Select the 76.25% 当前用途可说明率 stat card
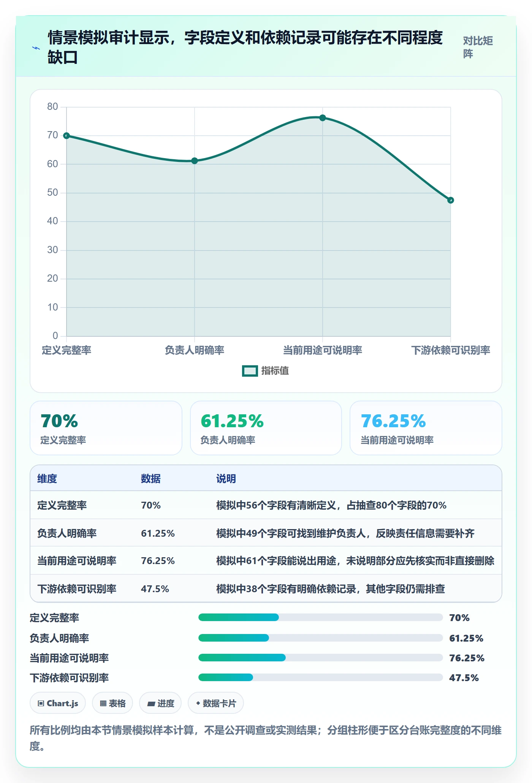The image size is (532, 783). coord(426,428)
